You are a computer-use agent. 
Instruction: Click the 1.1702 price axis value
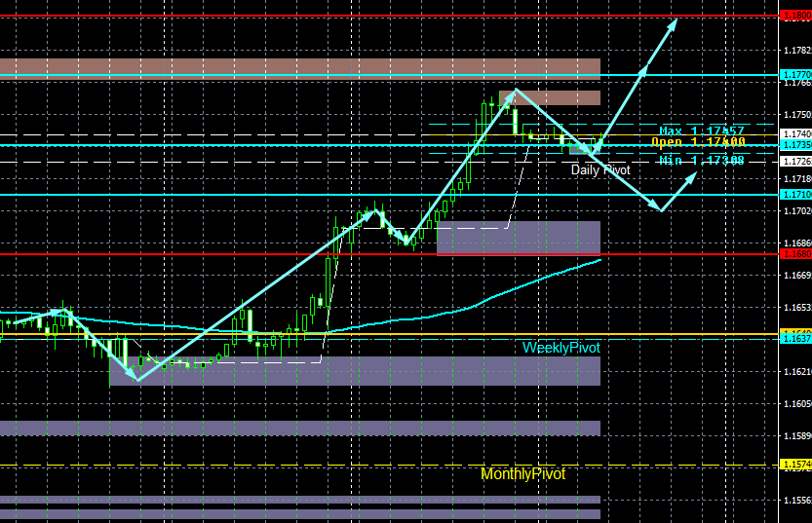[797, 211]
